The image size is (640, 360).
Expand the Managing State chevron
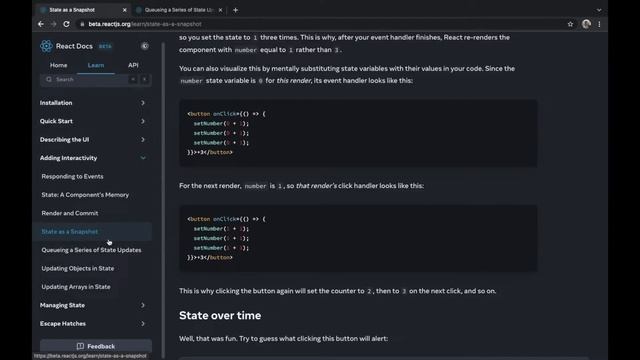coord(143,305)
